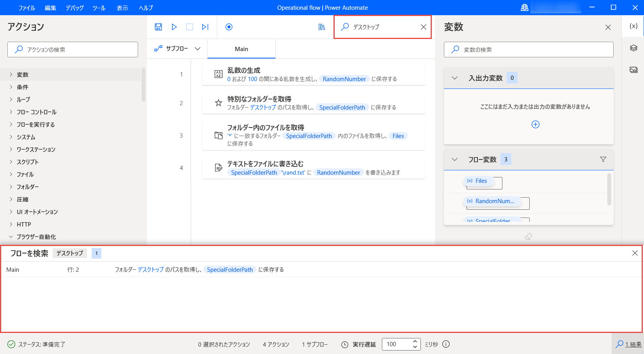Run the flow with the play icon
This screenshot has height=354, width=644.
(174, 27)
